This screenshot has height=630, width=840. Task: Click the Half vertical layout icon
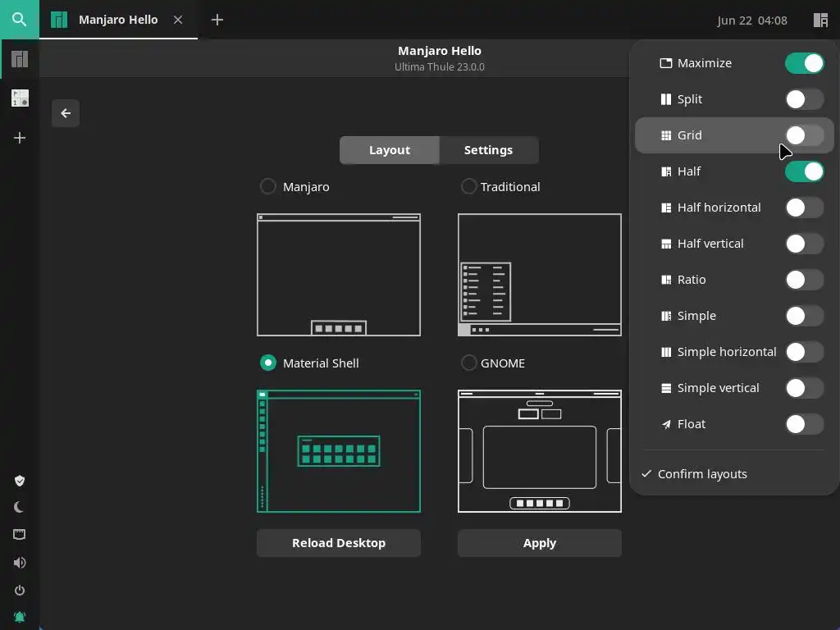pyautogui.click(x=666, y=244)
